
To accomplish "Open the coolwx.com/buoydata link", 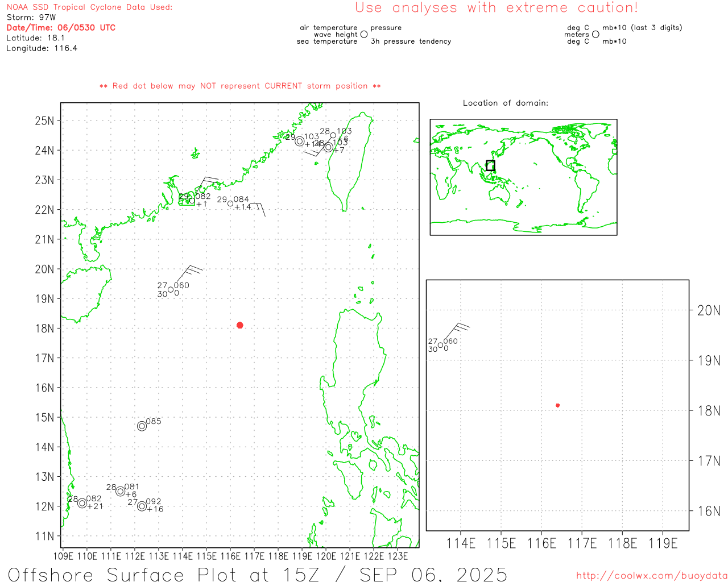I will tap(652, 576).
